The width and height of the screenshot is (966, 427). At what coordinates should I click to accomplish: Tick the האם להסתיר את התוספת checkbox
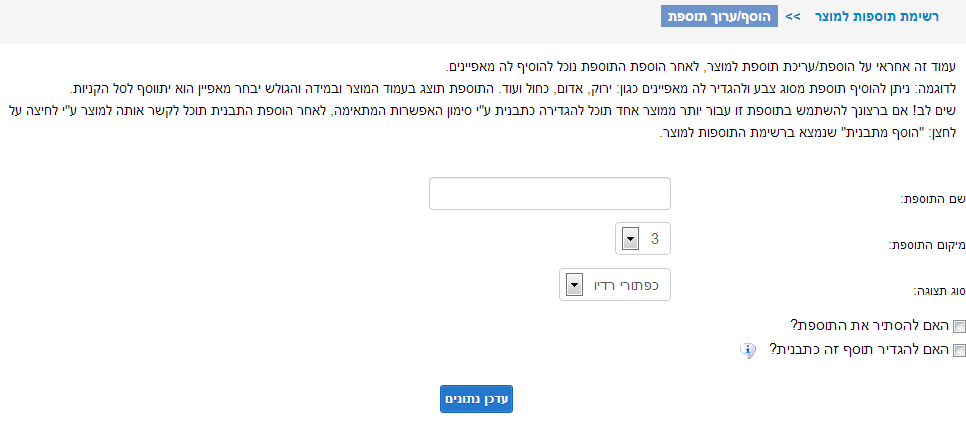[x=959, y=326]
